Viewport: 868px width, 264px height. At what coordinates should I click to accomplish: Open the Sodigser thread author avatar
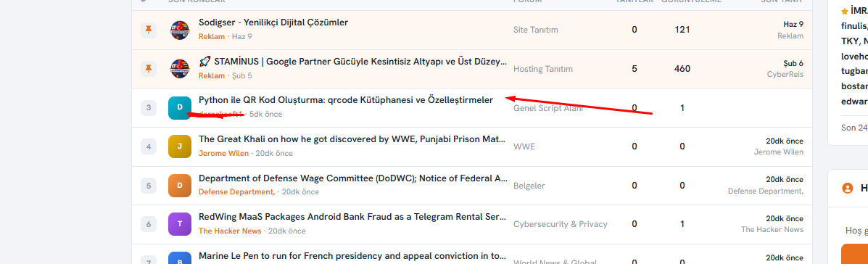point(180,29)
